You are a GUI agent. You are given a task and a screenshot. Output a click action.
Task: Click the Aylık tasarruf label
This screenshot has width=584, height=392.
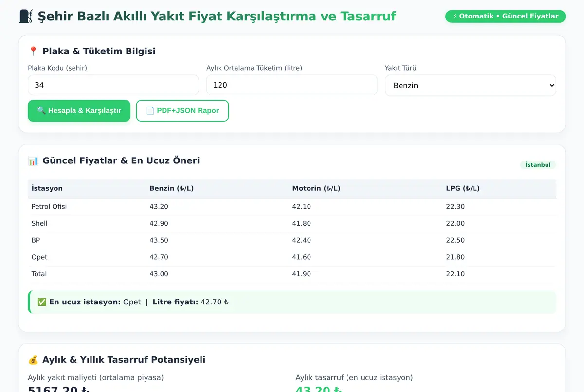pos(354,377)
